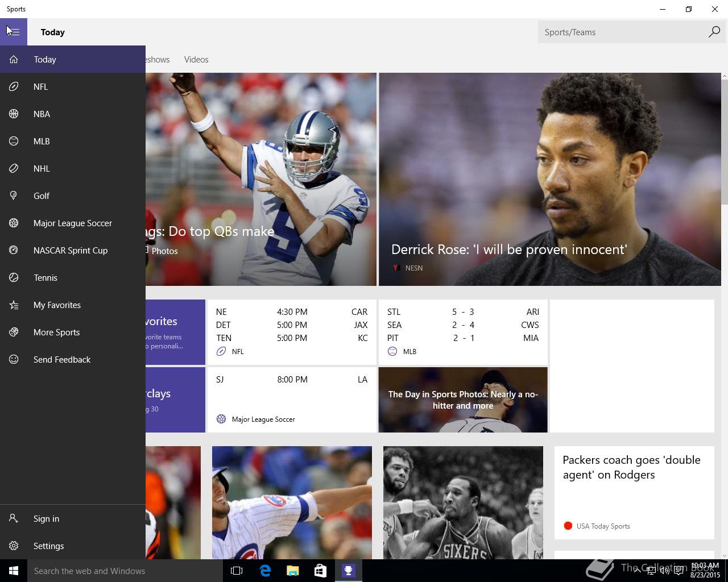Open the MLB section
The width and height of the screenshot is (728, 582).
tap(73, 141)
